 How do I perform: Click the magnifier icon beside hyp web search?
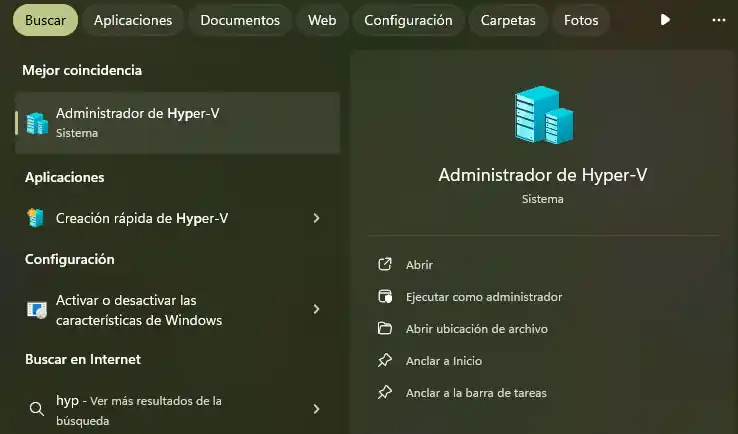[37, 409]
